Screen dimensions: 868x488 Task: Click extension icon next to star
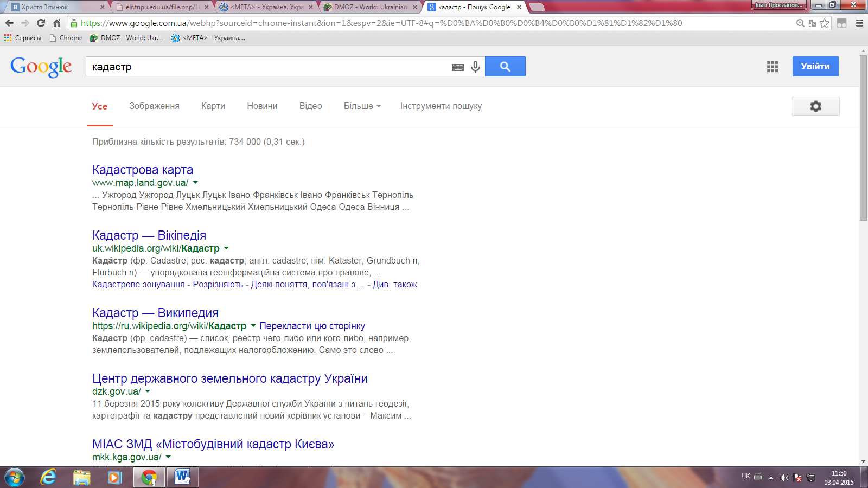point(841,23)
